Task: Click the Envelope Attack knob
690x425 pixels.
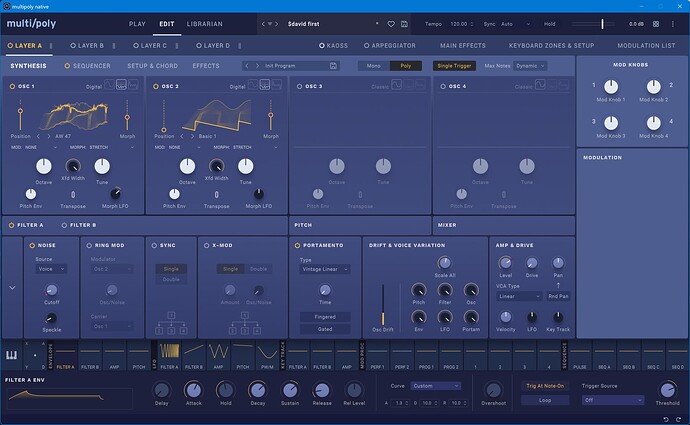Action: (x=193, y=389)
